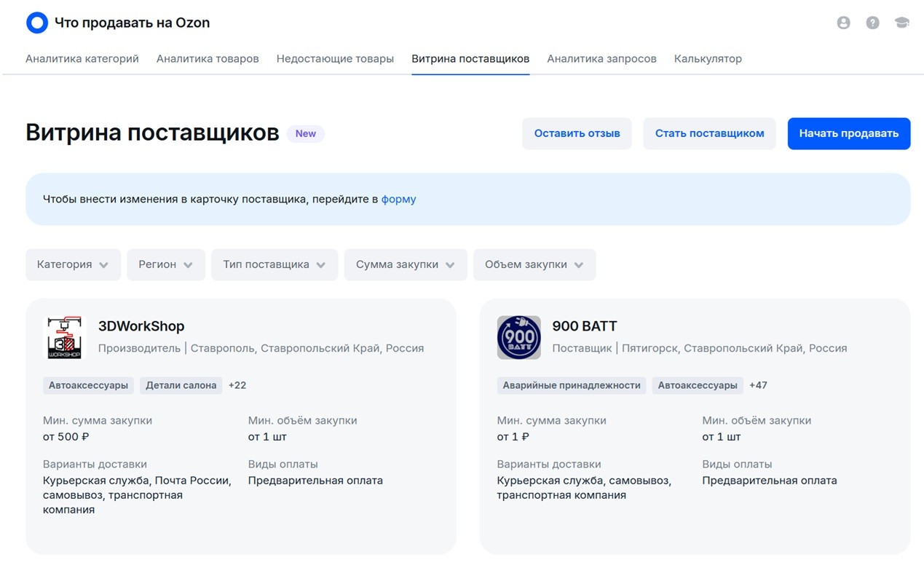Click 900 BATT's Предварительная оплата text
Viewport: 924px width, 568px height.
[770, 481]
